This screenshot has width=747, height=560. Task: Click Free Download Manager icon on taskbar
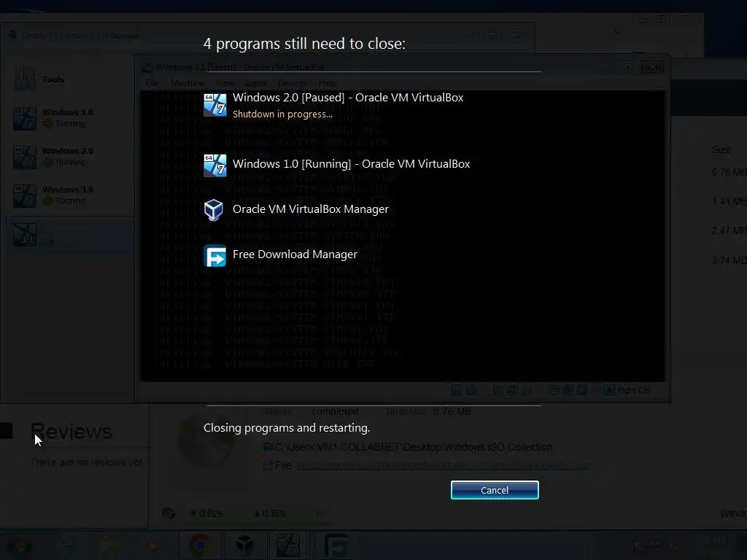click(336, 545)
